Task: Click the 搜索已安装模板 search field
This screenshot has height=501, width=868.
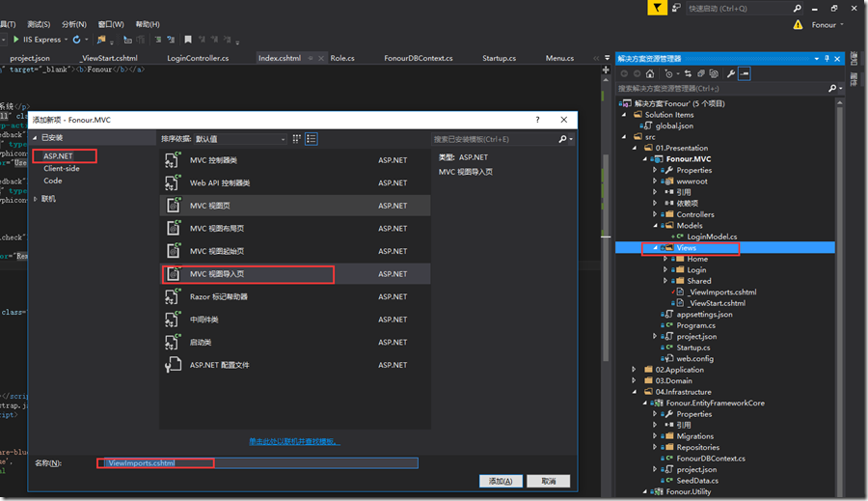Action: point(495,139)
